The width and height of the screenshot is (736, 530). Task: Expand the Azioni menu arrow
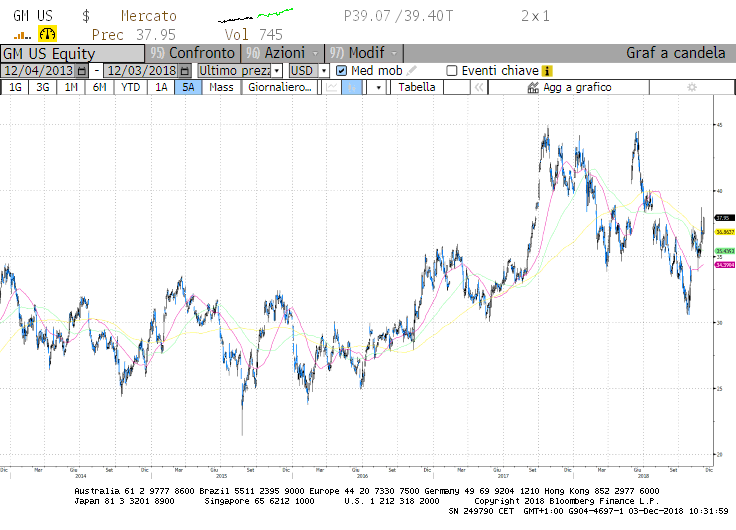(x=315, y=53)
